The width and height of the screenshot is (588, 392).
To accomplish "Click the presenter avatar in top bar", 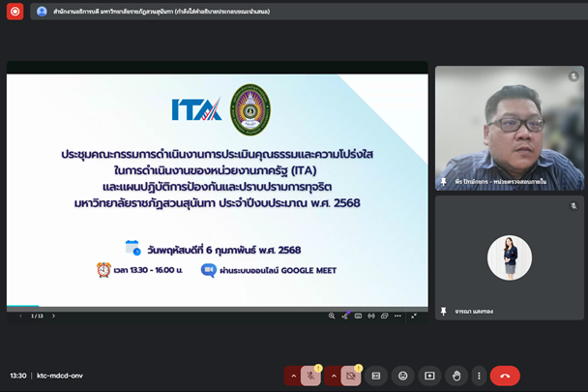I will 42,12.
